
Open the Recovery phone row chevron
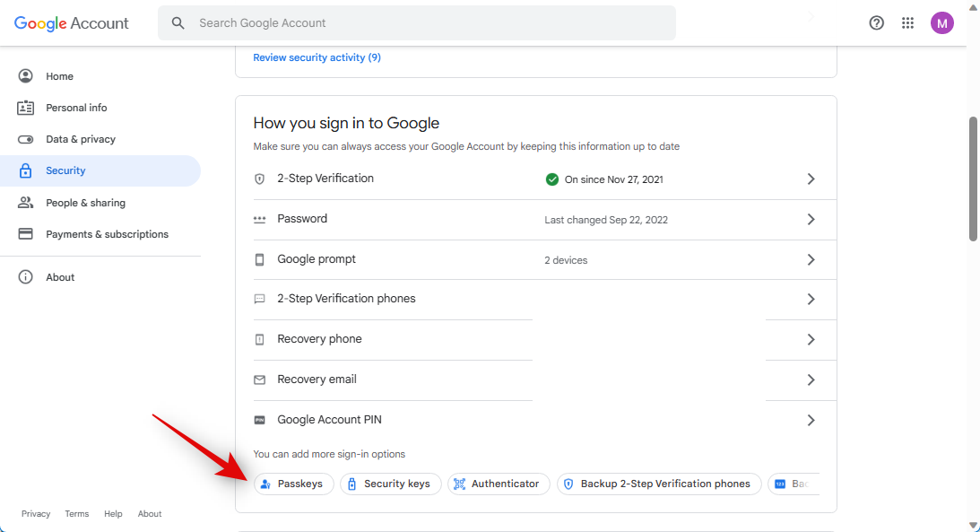(811, 339)
